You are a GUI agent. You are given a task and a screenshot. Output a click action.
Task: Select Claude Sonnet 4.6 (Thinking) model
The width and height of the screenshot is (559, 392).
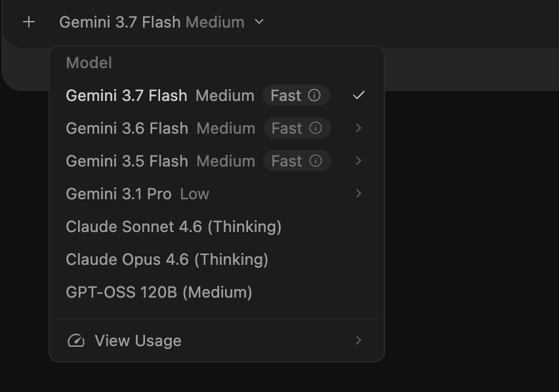(217, 226)
